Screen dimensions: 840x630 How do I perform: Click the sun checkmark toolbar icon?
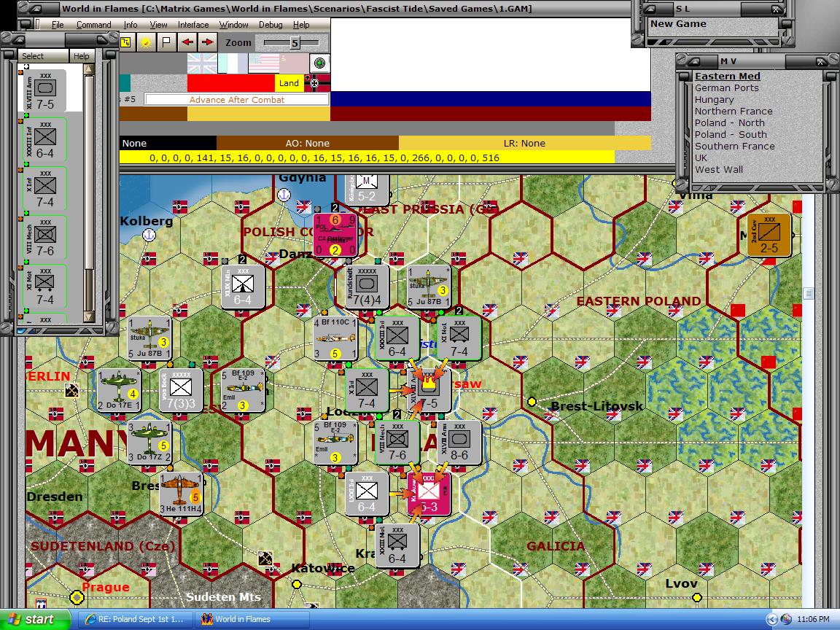pos(146,42)
